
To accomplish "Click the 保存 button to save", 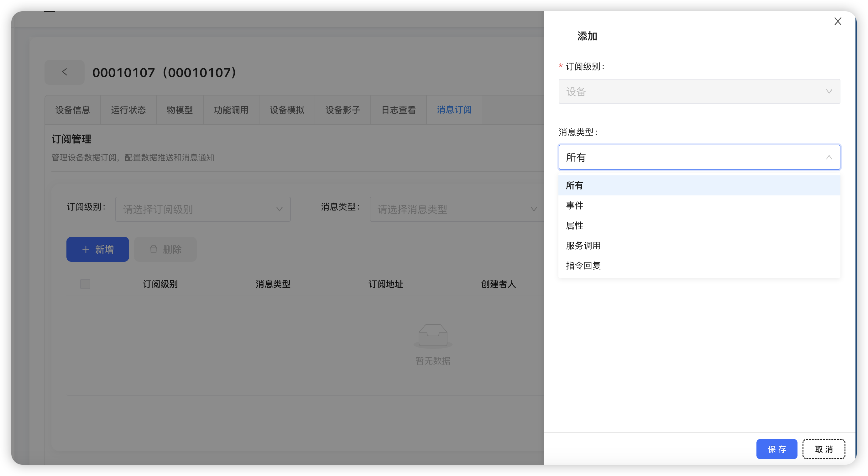I will [x=776, y=449].
